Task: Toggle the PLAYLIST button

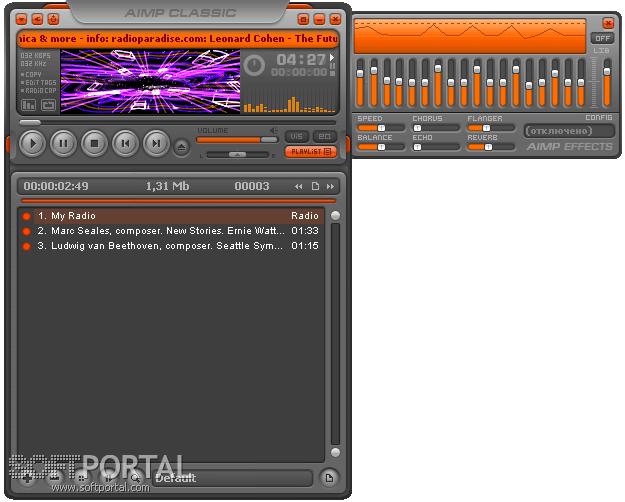Action: 311,152
